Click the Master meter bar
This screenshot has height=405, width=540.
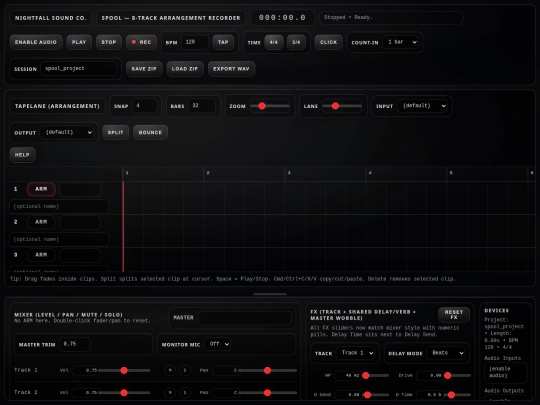[245, 318]
